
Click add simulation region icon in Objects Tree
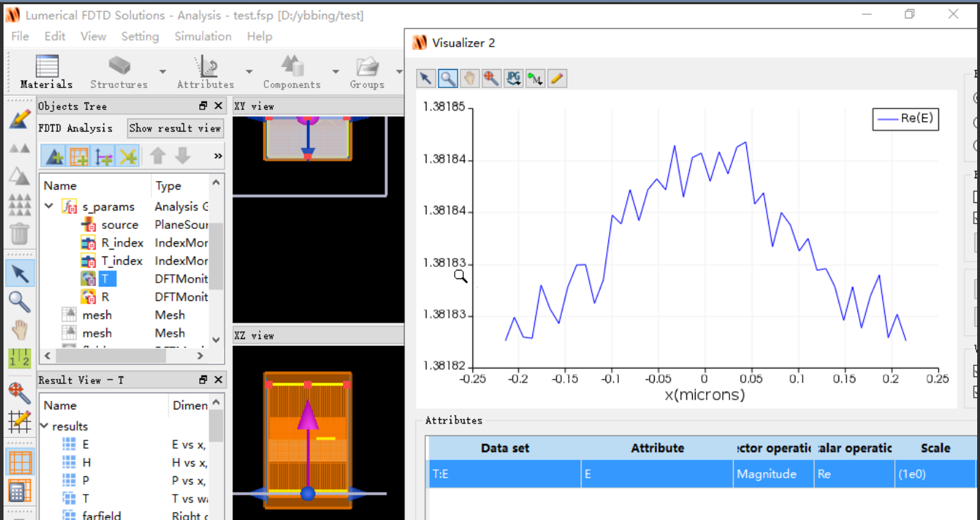(79, 156)
